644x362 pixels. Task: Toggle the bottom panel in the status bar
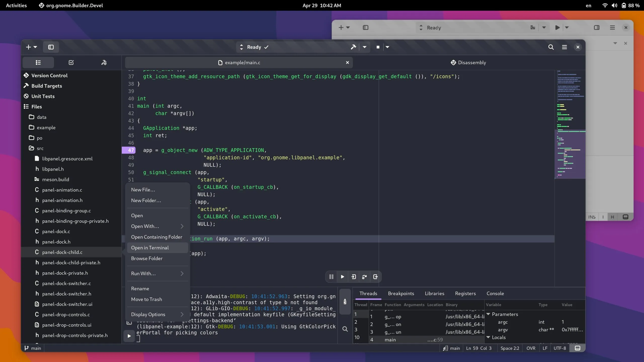point(578,348)
